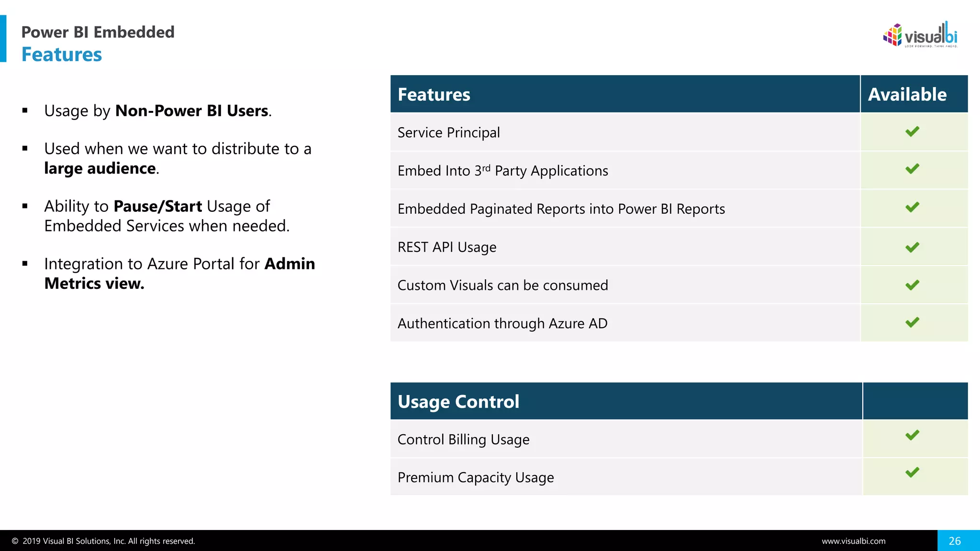Click checkmark beside Control Billing Usage
This screenshot has width=980, height=551.
(x=912, y=435)
